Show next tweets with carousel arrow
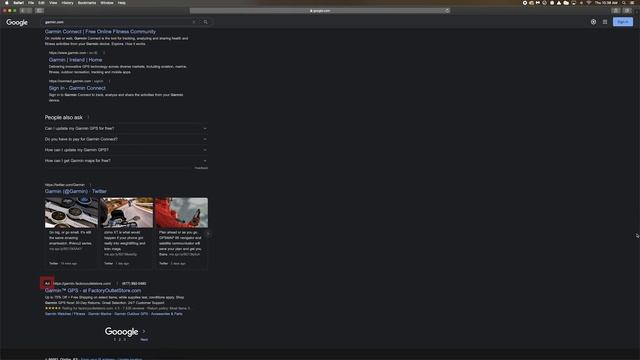Image resolution: width=640 pixels, height=360 pixels. coord(209,234)
